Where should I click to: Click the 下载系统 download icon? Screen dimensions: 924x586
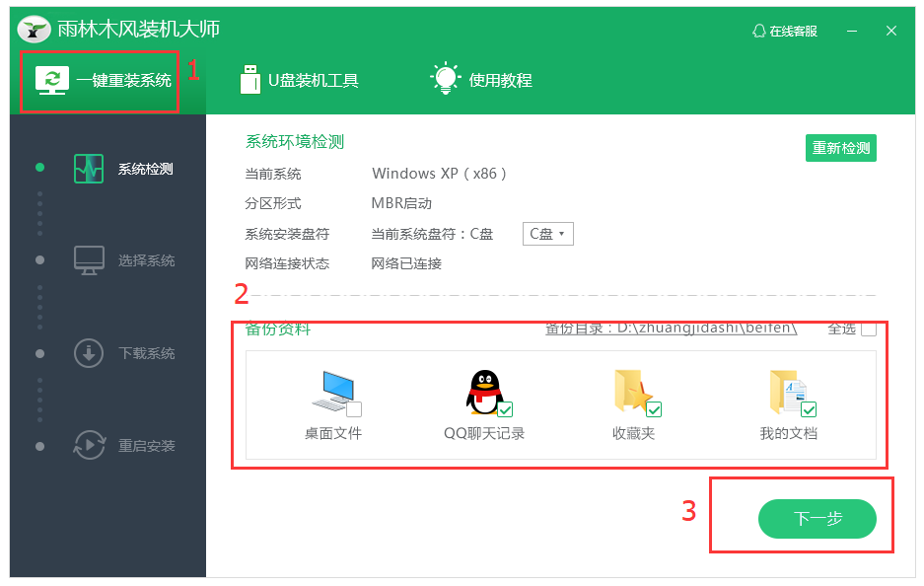coord(88,353)
